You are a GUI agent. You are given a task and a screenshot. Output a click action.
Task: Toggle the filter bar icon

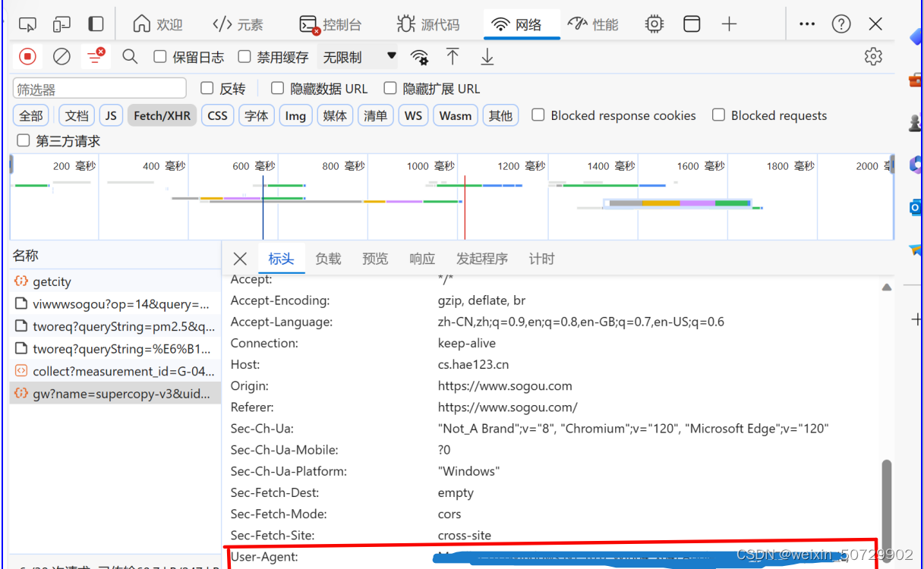pos(96,56)
